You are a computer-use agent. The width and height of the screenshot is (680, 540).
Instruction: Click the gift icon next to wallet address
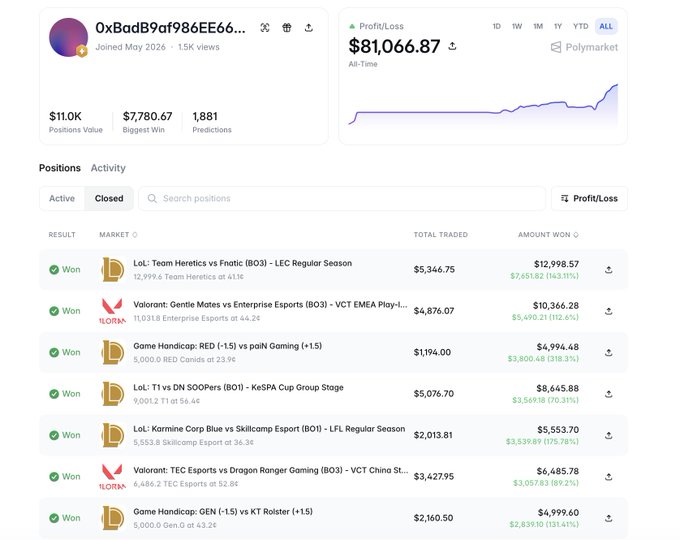287,28
